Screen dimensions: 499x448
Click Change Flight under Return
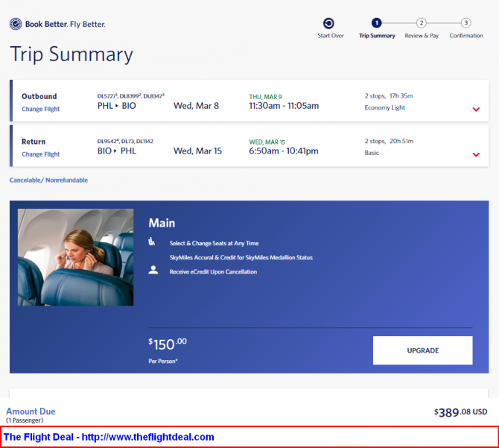tap(40, 154)
